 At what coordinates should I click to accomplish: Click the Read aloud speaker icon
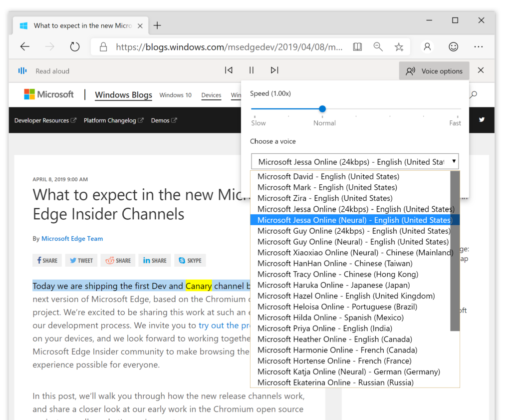(x=22, y=70)
